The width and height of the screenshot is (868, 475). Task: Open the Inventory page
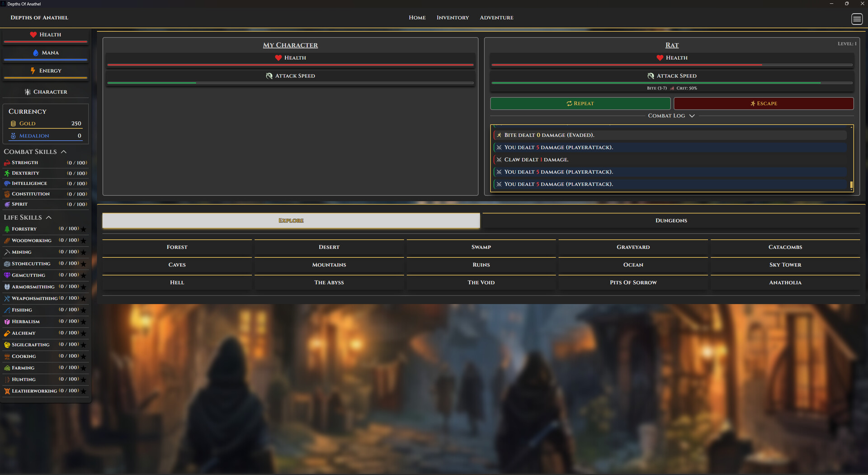coord(453,18)
